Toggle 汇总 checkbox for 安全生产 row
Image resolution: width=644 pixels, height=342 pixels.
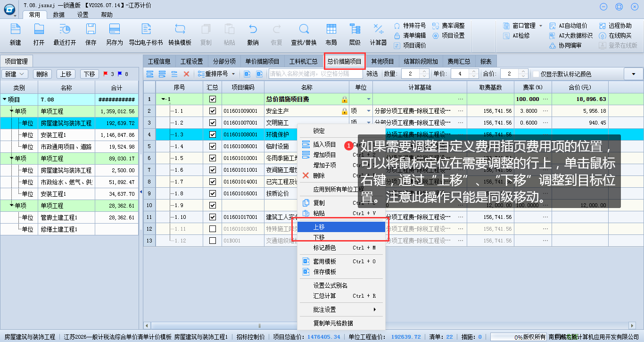pos(213,111)
